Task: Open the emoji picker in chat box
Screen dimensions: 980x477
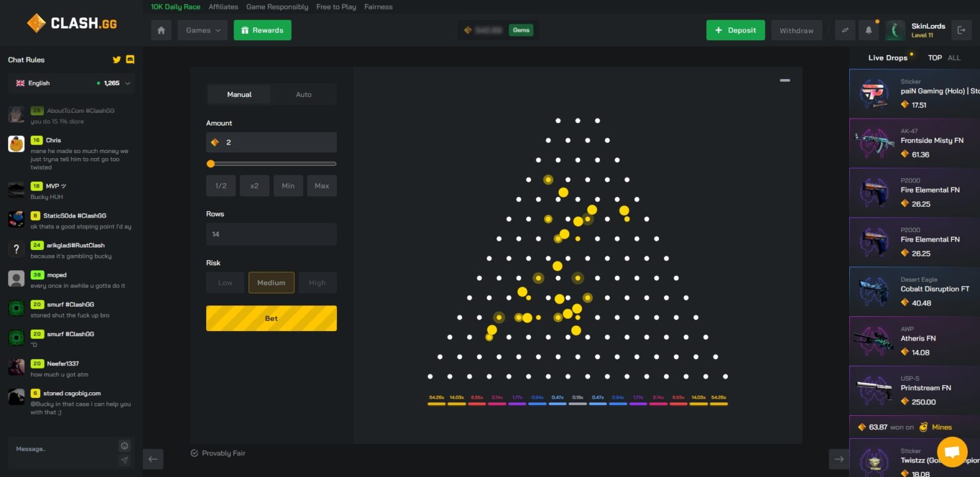Action: click(124, 446)
